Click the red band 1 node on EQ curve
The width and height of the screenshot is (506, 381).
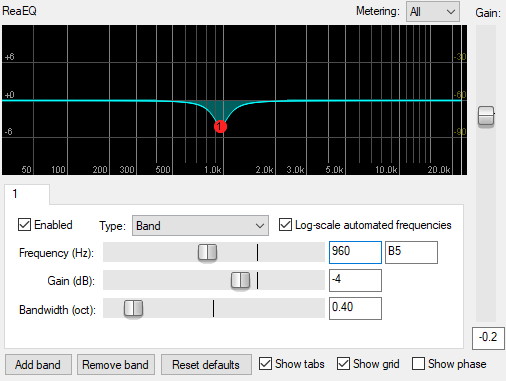pyautogui.click(x=220, y=127)
